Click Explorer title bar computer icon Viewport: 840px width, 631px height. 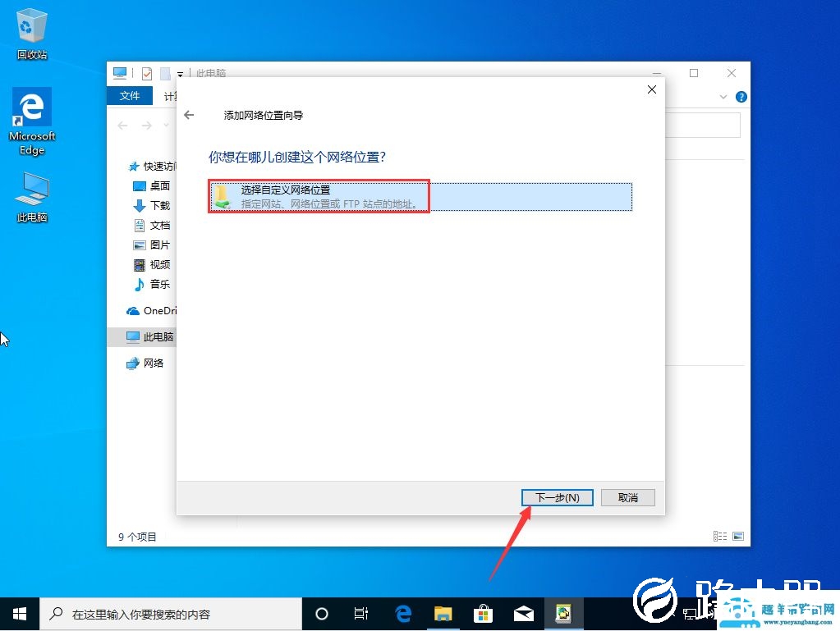coord(120,73)
